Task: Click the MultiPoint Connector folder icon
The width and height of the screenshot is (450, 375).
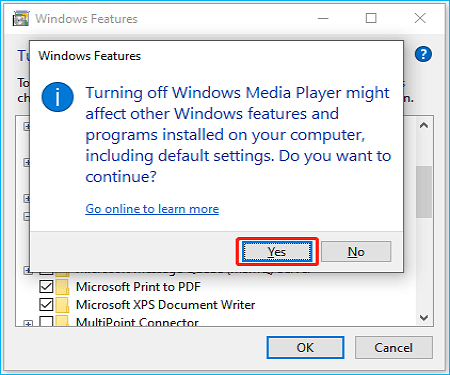Action: [62, 321]
